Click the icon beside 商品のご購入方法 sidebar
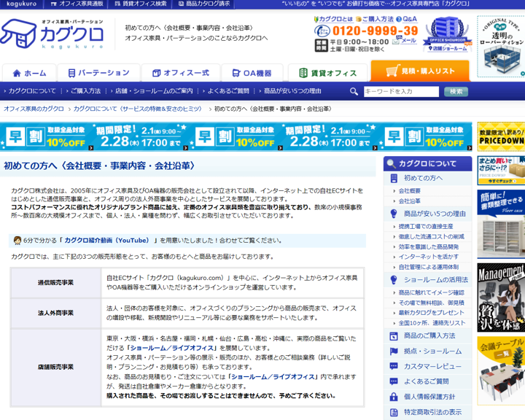 point(394,336)
